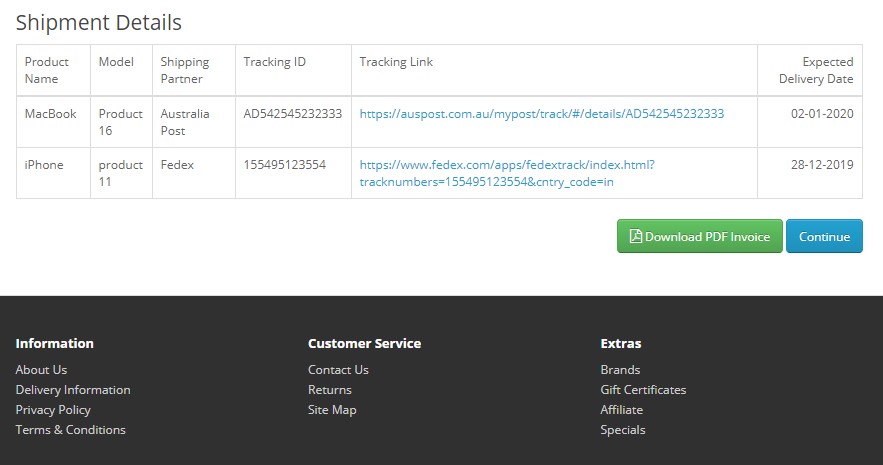
Task: Click the tracking ID 155495123554
Action: coord(284,165)
